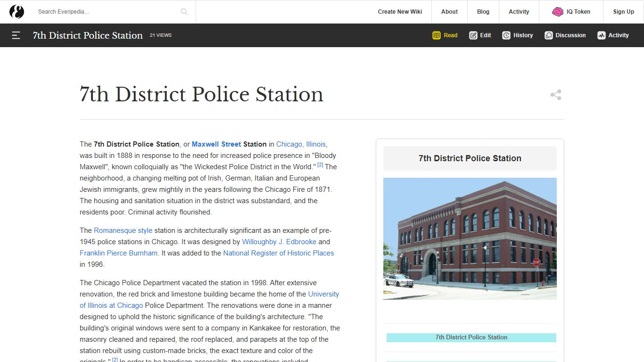Switch to the History tab

pyautogui.click(x=518, y=35)
